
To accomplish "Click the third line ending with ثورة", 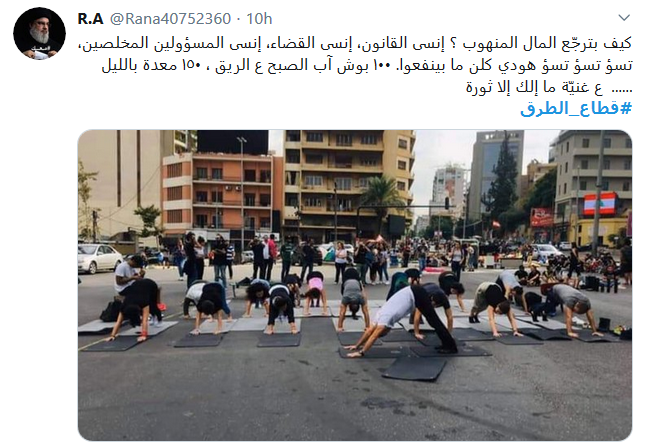I will coord(549,87).
